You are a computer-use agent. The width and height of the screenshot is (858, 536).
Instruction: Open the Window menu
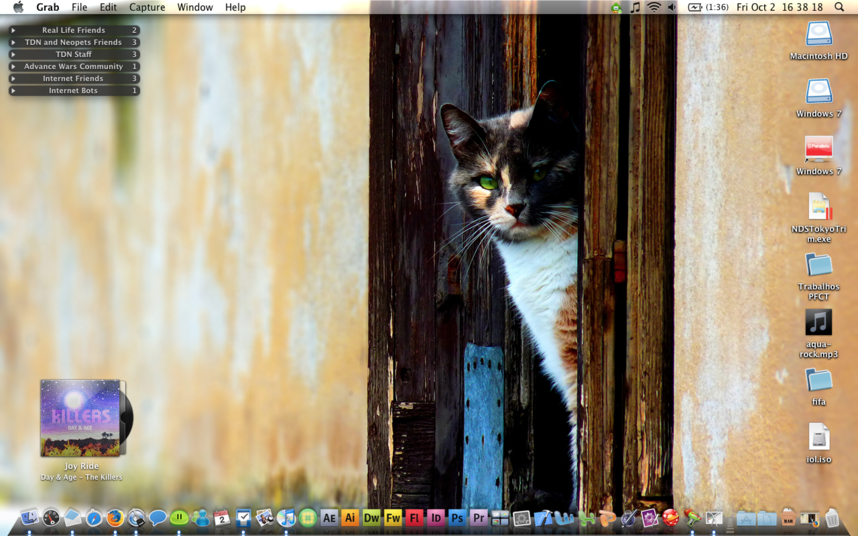pos(194,7)
